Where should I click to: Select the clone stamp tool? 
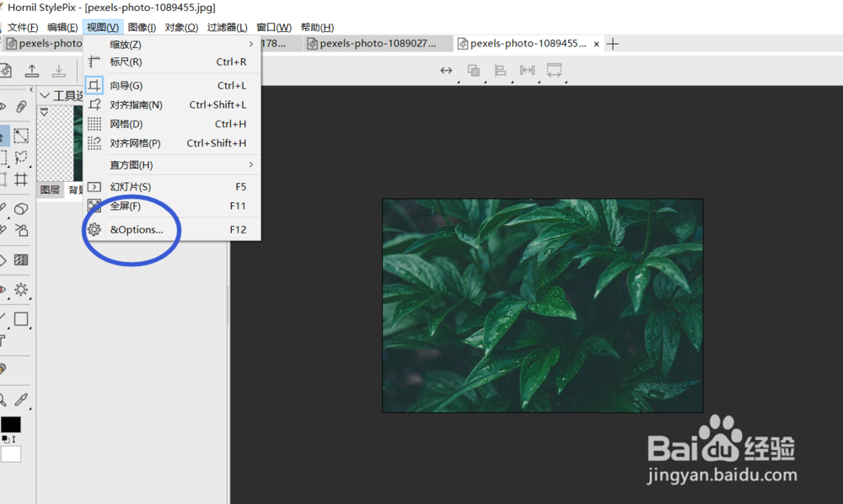click(x=21, y=230)
